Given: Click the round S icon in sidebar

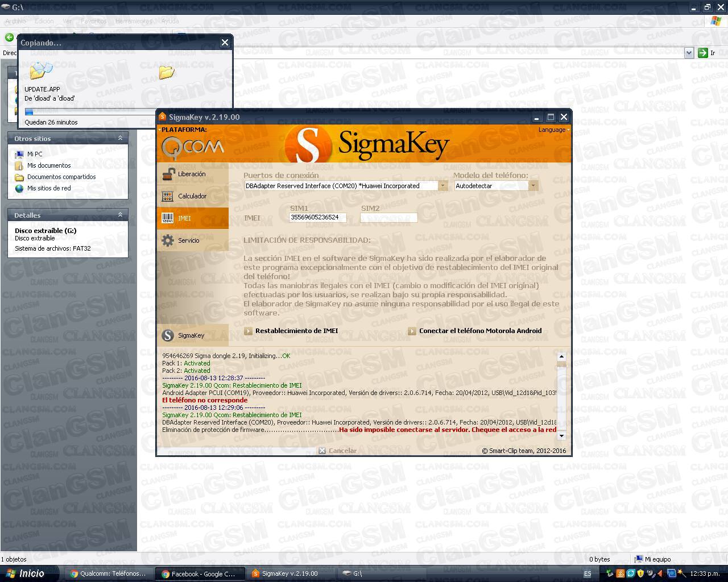Looking at the screenshot, I should point(168,335).
